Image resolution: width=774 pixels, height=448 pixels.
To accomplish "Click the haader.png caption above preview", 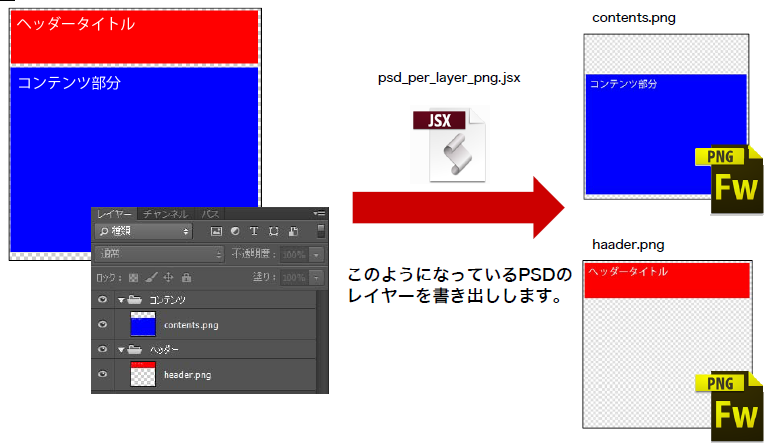I will tap(628, 245).
